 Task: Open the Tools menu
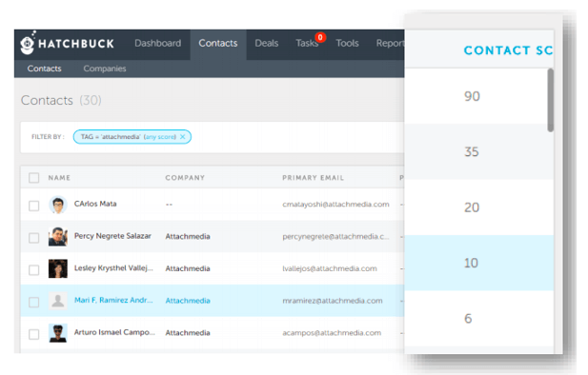pyautogui.click(x=347, y=44)
